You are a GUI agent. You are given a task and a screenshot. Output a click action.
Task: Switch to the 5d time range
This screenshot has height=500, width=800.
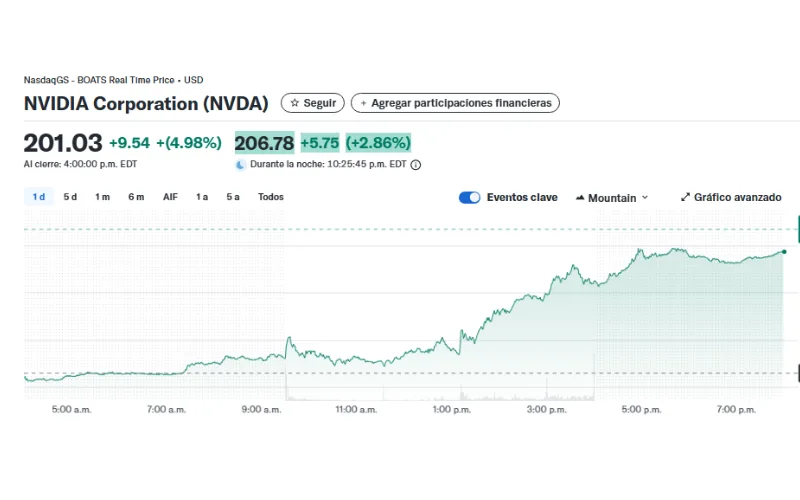[x=70, y=197]
